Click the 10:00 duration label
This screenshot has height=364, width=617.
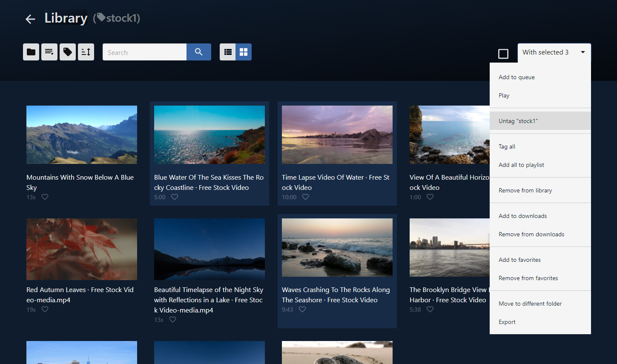289,197
